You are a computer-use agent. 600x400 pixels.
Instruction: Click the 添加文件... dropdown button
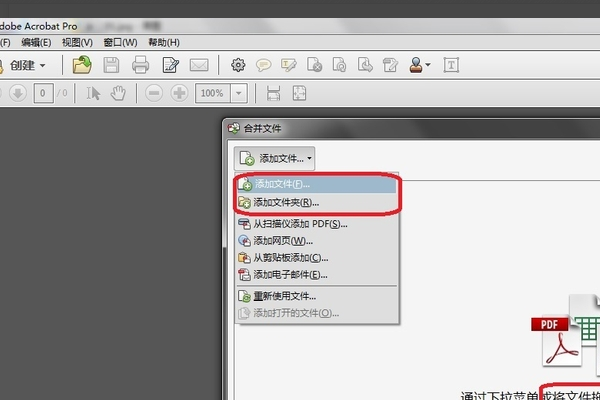click(x=274, y=158)
